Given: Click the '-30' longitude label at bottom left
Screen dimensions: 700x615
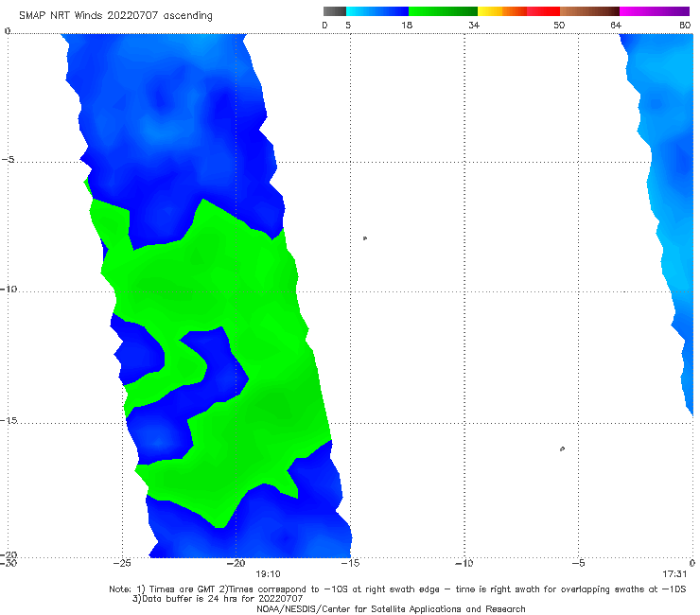Looking at the screenshot, I should [9, 563].
